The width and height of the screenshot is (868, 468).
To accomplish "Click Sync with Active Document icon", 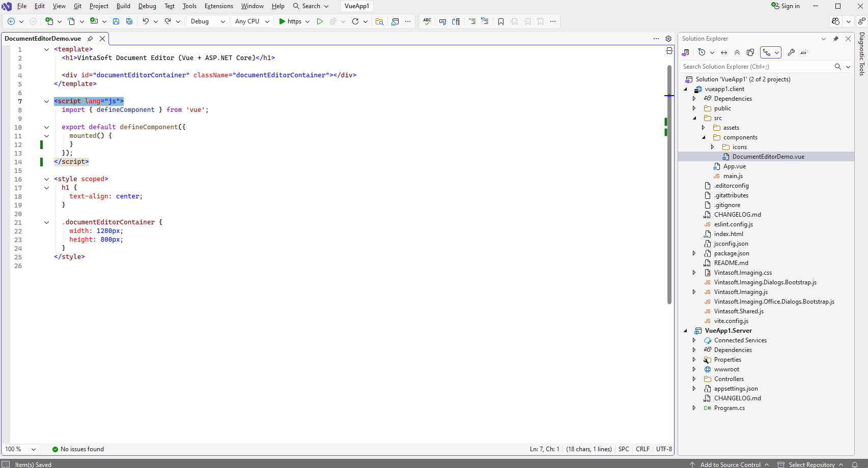I will (x=724, y=52).
